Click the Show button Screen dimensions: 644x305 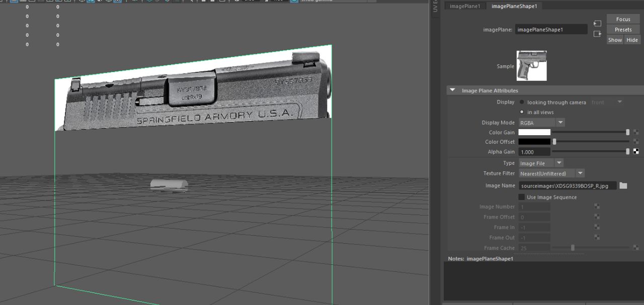(615, 40)
